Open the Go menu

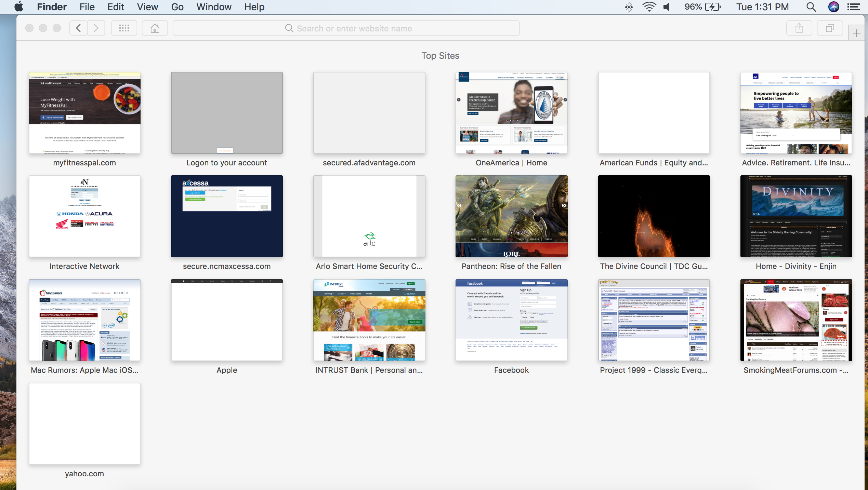(177, 7)
